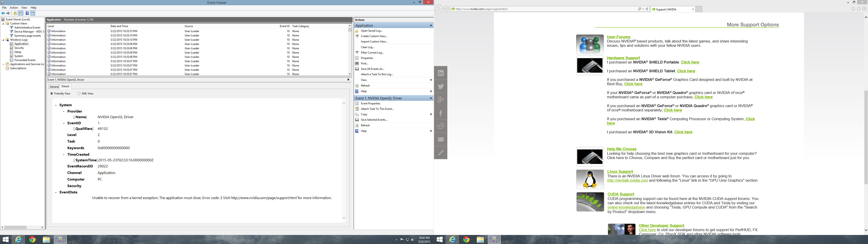Screen dimensions: 868x244
Task: Collapse the System section in event details
Action: click(56, 105)
